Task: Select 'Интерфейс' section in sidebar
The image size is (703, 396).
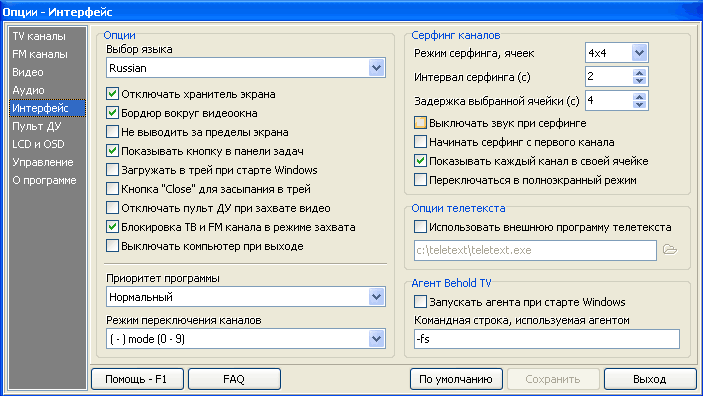Action: (x=48, y=108)
